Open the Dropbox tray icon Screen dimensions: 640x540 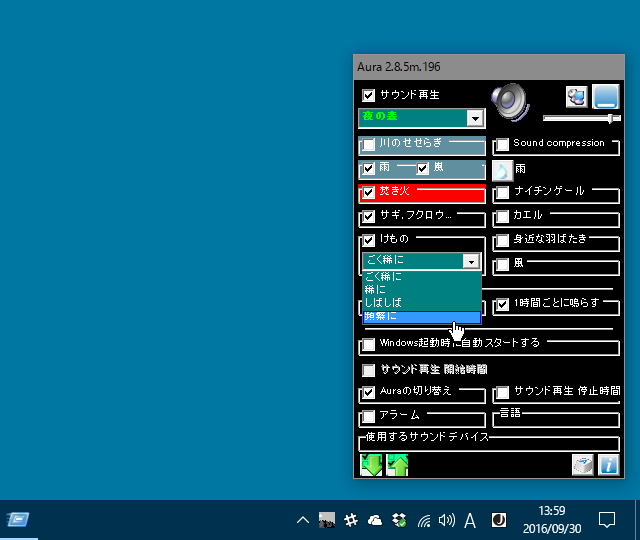[x=399, y=520]
